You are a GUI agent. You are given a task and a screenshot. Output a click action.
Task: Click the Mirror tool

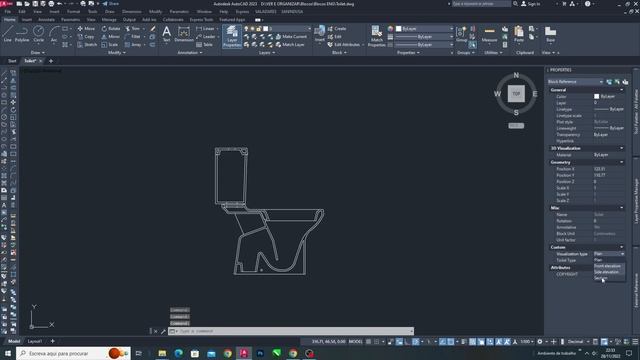[111, 37]
